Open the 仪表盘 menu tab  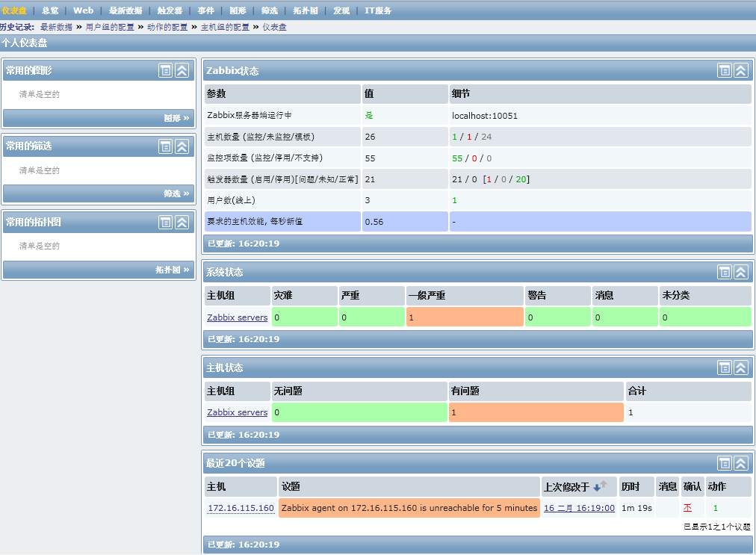(14, 10)
